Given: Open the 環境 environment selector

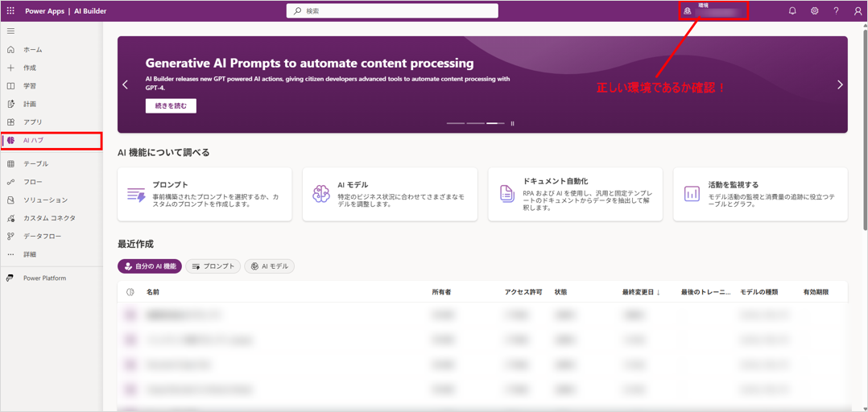Looking at the screenshot, I should 713,10.
